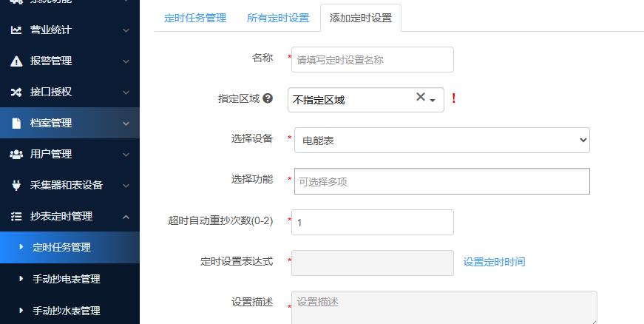Click the 营业统计 chart icon
The width and height of the screenshot is (644, 324).
click(x=16, y=30)
